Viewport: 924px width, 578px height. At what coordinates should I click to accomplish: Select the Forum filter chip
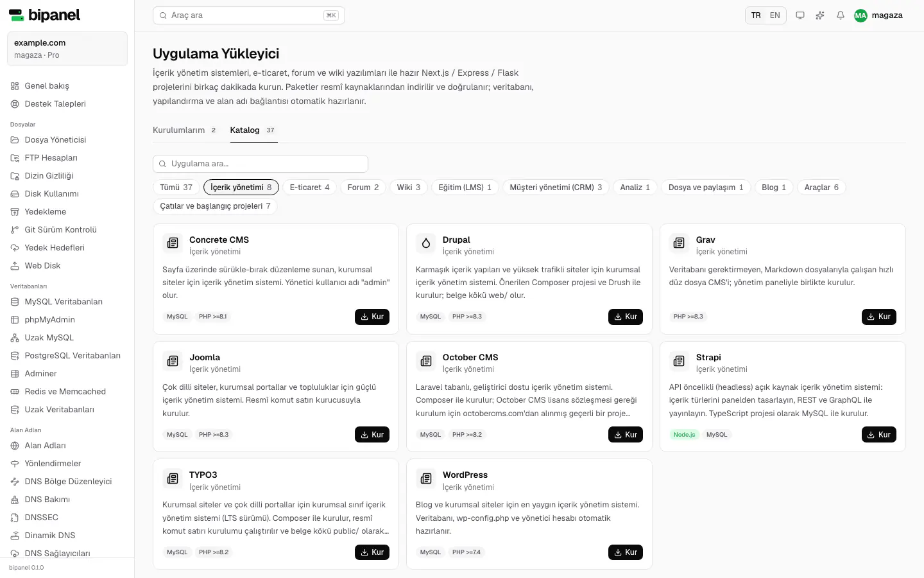[363, 188]
